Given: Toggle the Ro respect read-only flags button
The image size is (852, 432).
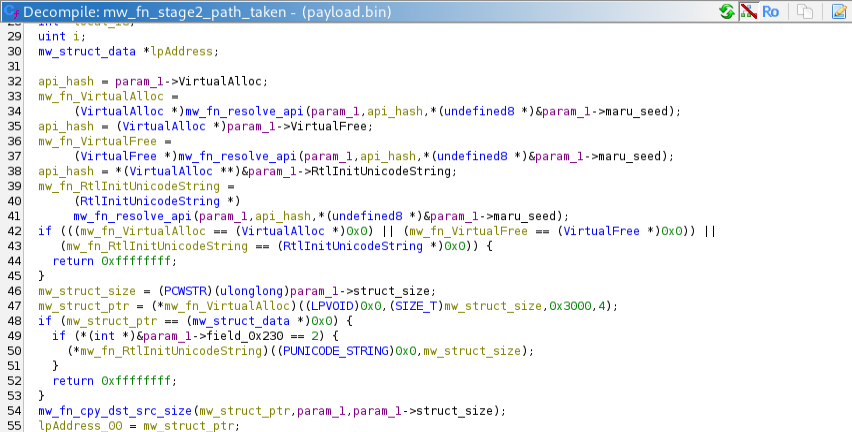Looking at the screenshot, I should [x=770, y=11].
